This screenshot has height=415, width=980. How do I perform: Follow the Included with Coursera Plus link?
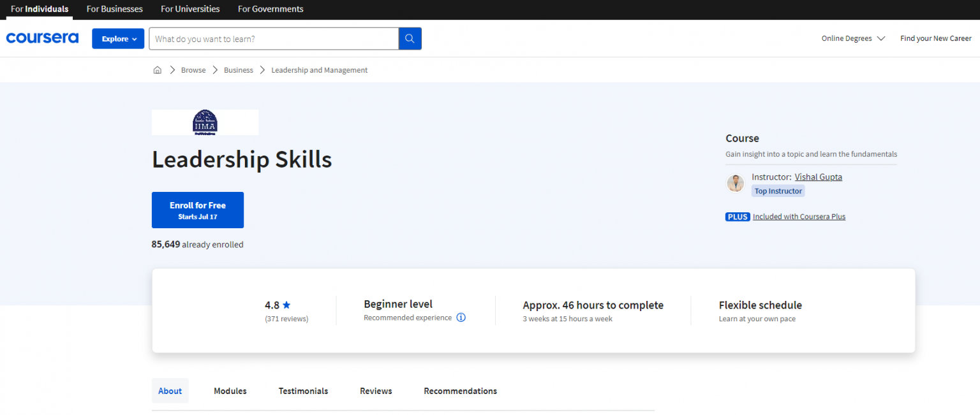(799, 217)
